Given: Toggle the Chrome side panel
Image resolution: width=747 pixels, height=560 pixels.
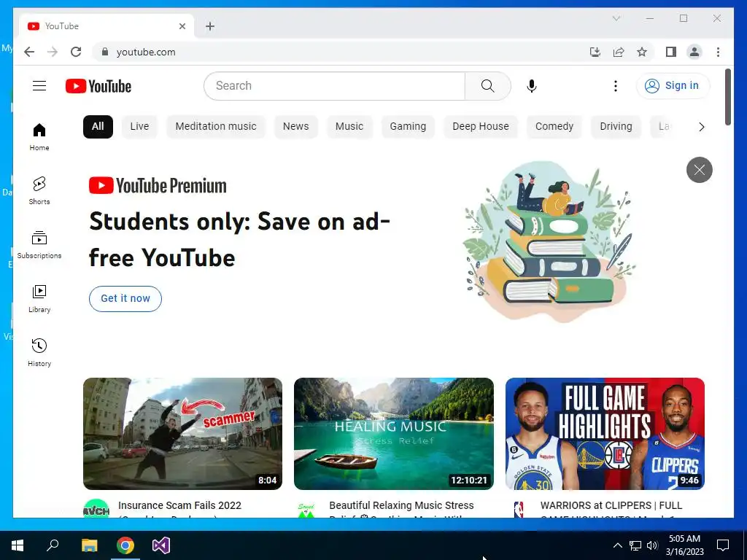Looking at the screenshot, I should click(x=671, y=52).
